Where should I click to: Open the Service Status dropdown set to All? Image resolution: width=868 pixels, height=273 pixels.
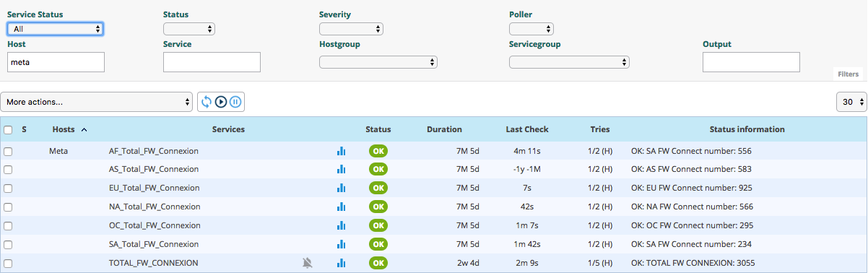55,29
